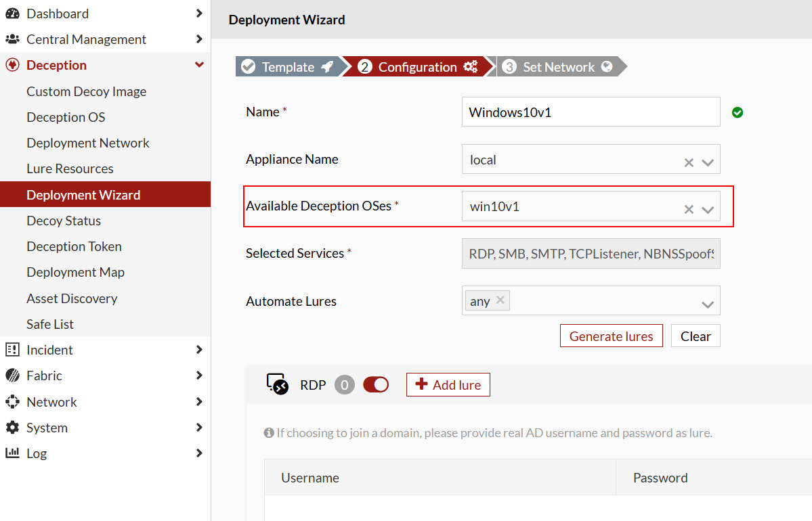Expand the Network menu chevron
Image resolution: width=812 pixels, height=521 pixels.
pos(199,402)
